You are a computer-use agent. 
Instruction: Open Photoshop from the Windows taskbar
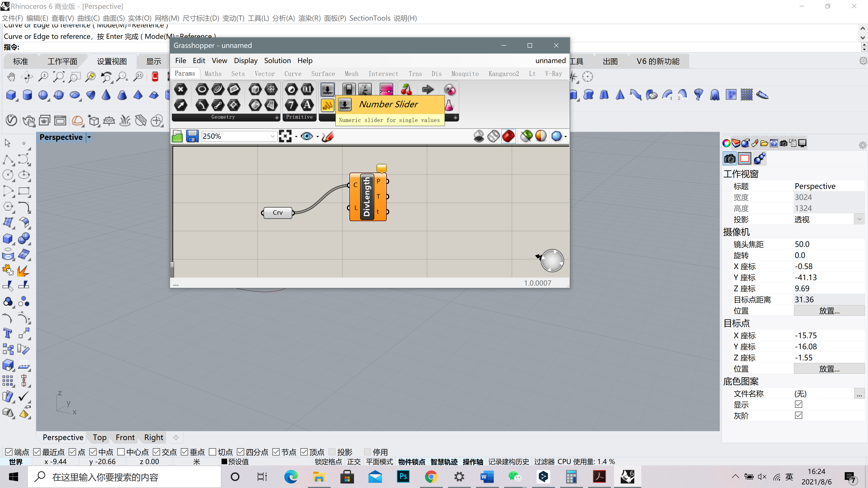tap(403, 476)
